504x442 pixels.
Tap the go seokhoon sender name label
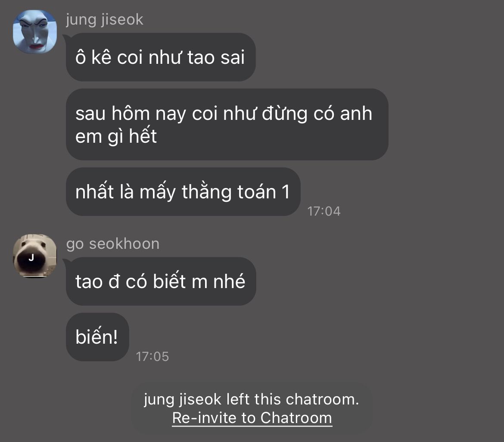(113, 244)
